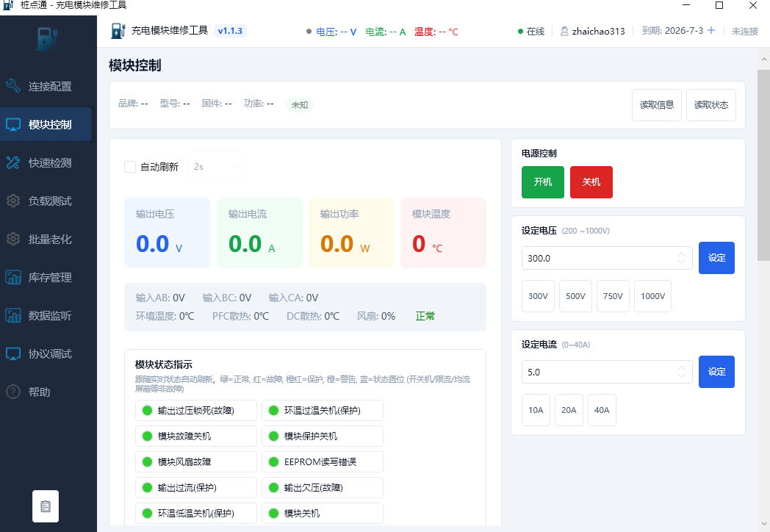Click the 未连接 status text
Screen dimensions: 770x532
coord(745,32)
